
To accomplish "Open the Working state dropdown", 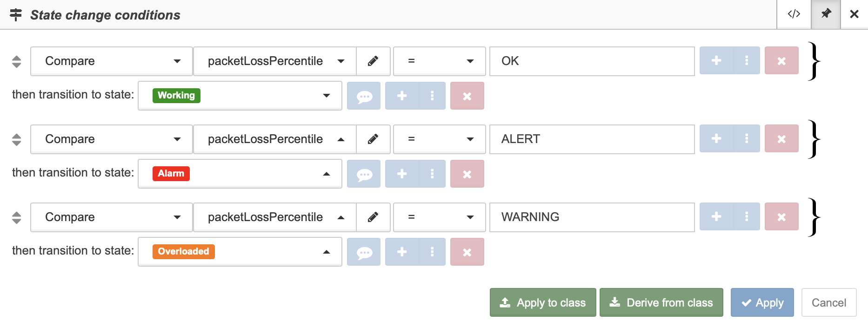I will [240, 96].
